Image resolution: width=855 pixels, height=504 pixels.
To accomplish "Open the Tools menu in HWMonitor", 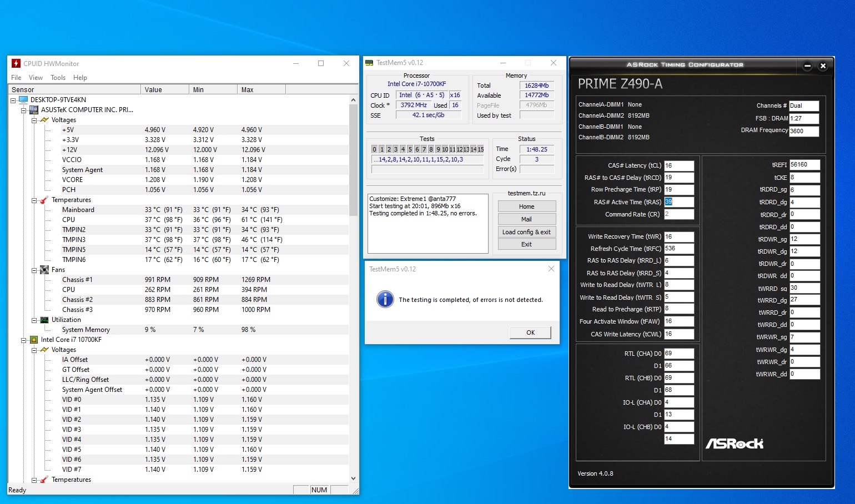I will point(58,78).
